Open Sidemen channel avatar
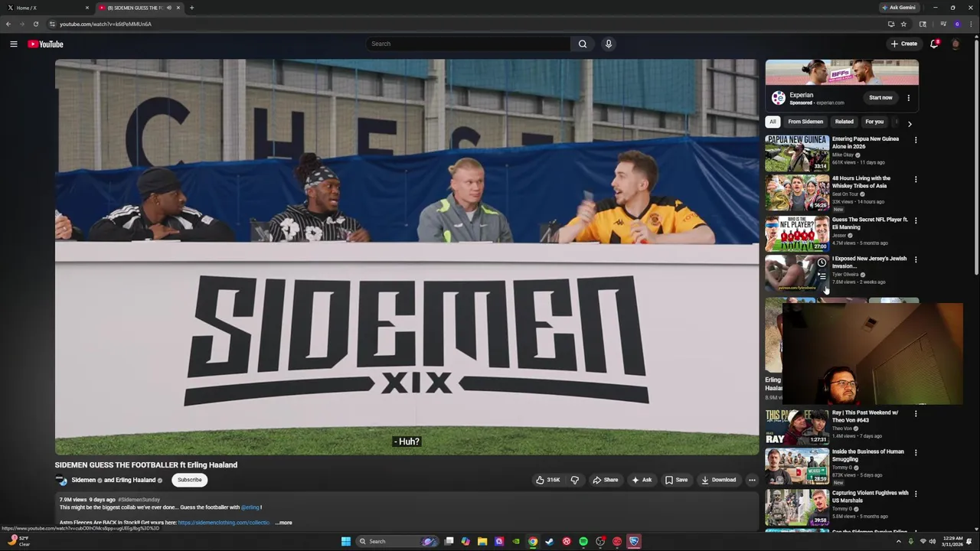 [61, 480]
